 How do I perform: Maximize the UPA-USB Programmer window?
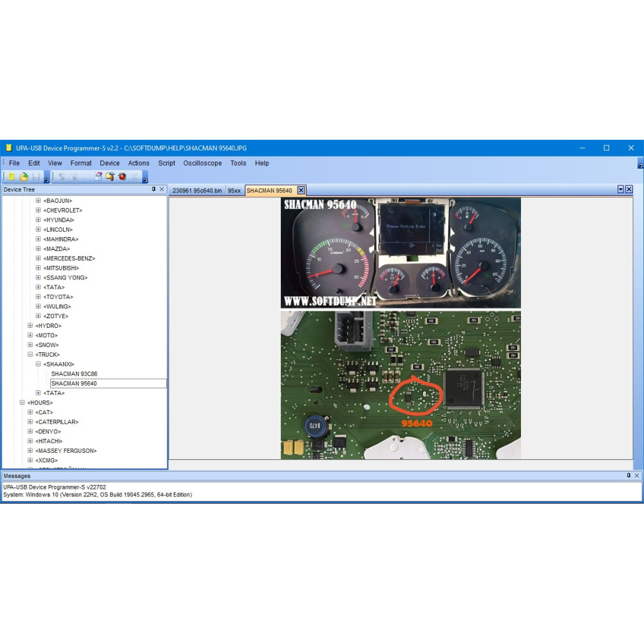606,148
